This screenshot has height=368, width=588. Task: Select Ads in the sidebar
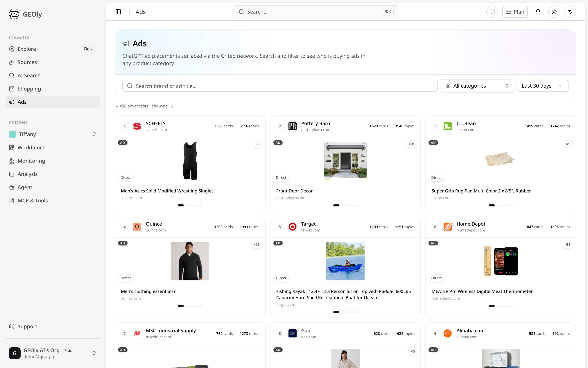pos(53,102)
